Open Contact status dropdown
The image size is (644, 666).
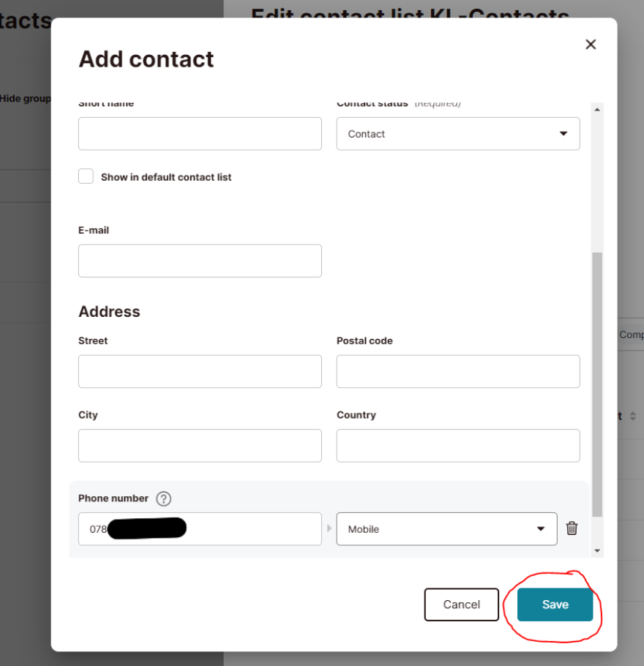tap(458, 134)
